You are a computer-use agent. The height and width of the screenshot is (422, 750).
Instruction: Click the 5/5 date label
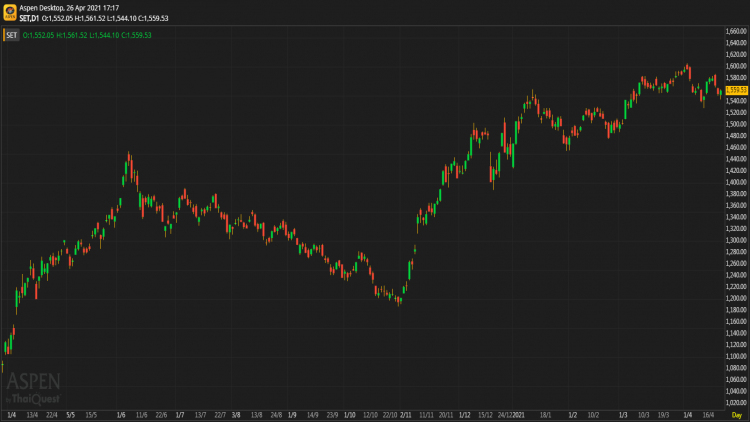[x=70, y=415]
